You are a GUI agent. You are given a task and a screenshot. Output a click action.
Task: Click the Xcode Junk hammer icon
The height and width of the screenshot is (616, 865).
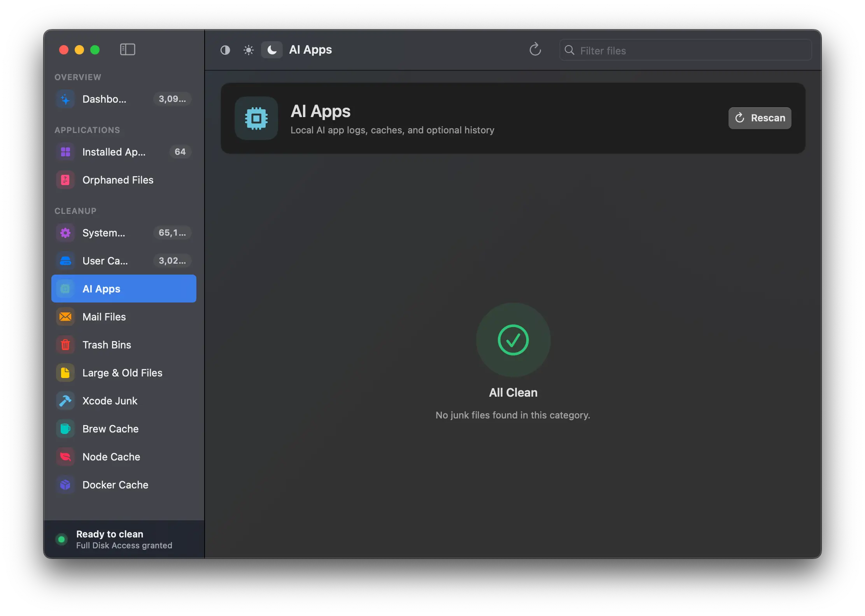(x=65, y=401)
